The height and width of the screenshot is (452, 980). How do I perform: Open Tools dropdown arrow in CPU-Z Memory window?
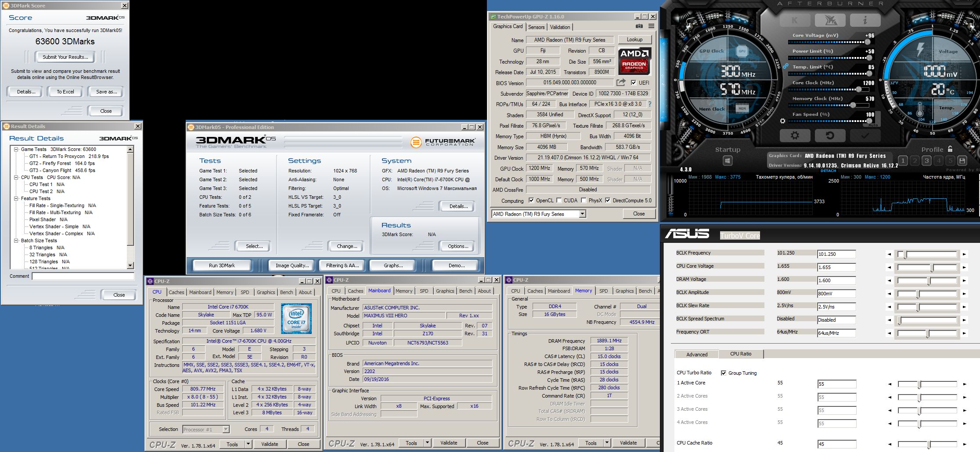click(x=607, y=443)
